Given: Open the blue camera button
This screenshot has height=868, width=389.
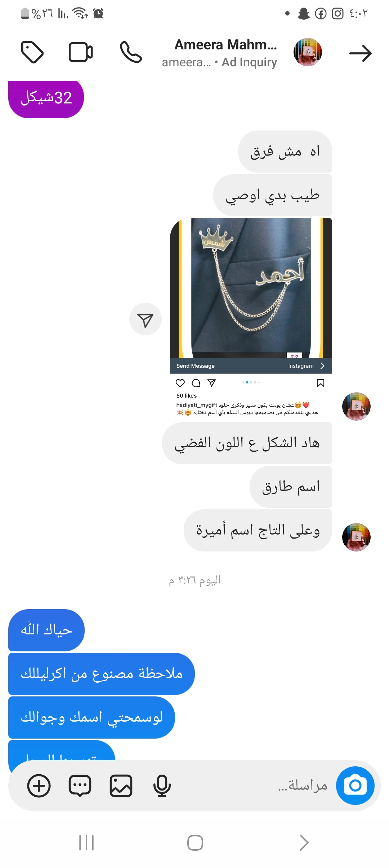Looking at the screenshot, I should click(355, 785).
